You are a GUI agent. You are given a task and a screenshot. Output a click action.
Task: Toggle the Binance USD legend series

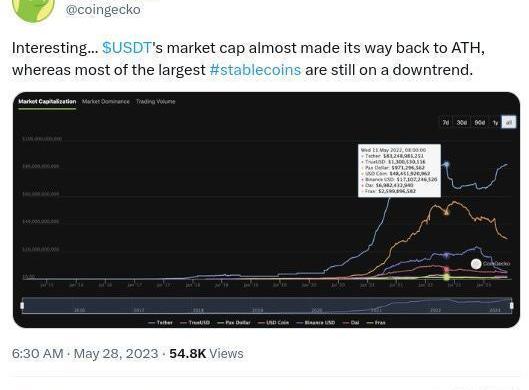[315, 323]
